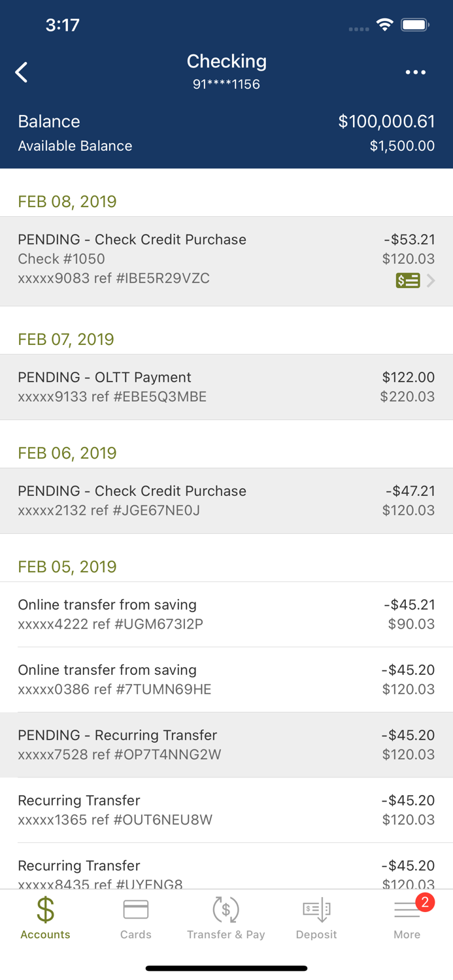Expand the Check Credit Purchase transaction details
The width and height of the screenshot is (453, 980).
(x=226, y=259)
